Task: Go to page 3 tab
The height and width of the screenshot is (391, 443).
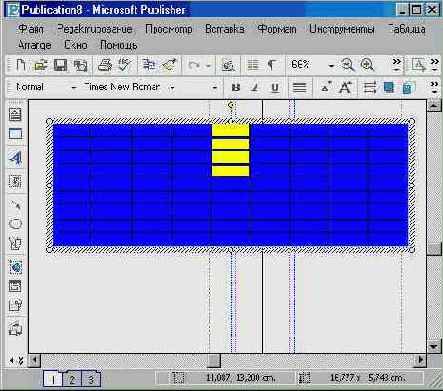Action: point(91,379)
